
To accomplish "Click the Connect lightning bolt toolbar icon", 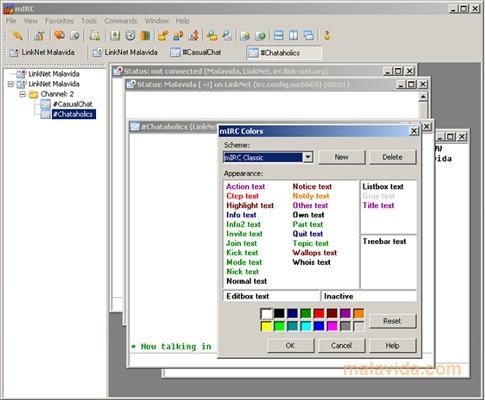I will (x=17, y=35).
